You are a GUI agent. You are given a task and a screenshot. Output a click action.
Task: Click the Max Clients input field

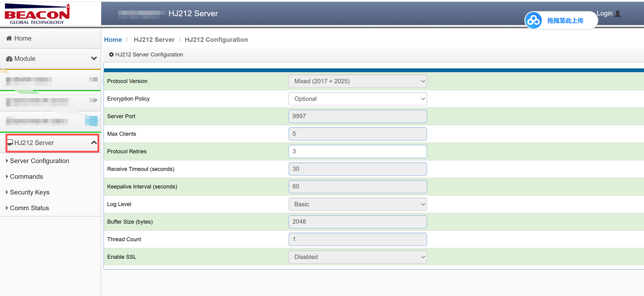(358, 134)
